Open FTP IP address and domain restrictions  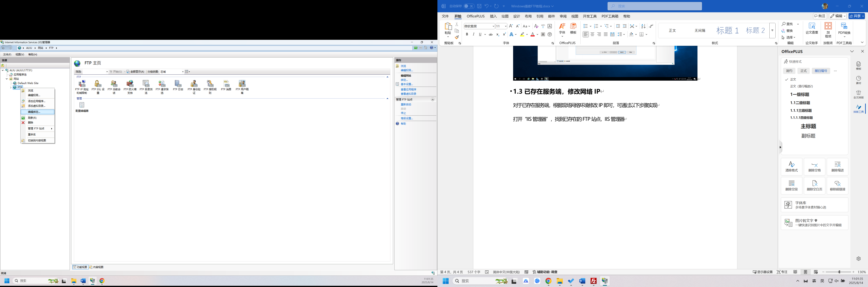(x=82, y=87)
